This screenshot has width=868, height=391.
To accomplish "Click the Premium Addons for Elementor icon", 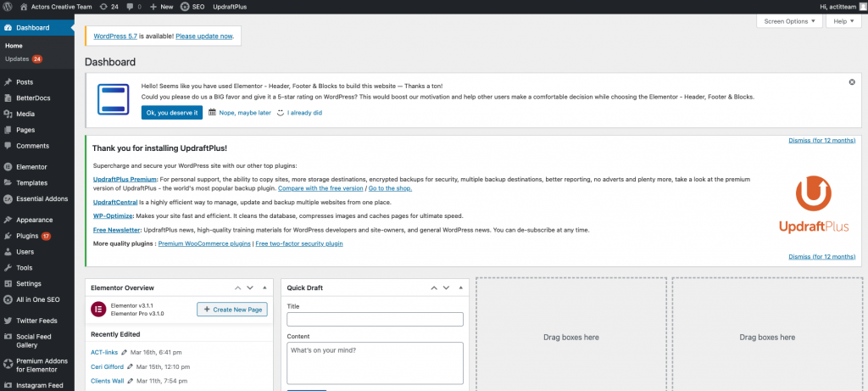I will pos(8,365).
